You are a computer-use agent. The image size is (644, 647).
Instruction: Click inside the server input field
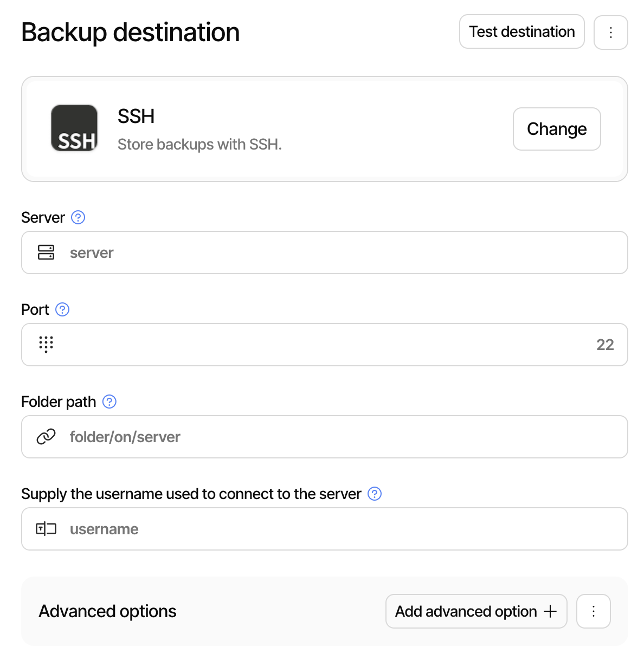point(271,253)
